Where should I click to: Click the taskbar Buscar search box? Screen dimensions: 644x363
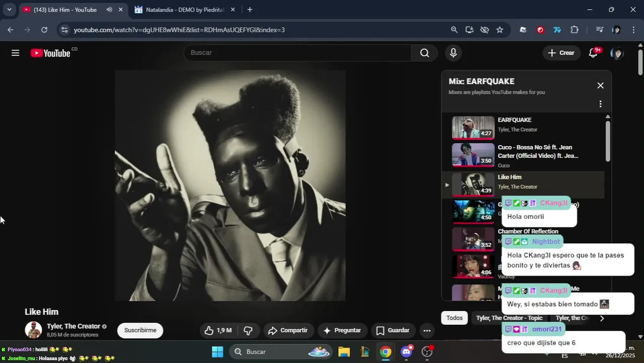coord(282,352)
